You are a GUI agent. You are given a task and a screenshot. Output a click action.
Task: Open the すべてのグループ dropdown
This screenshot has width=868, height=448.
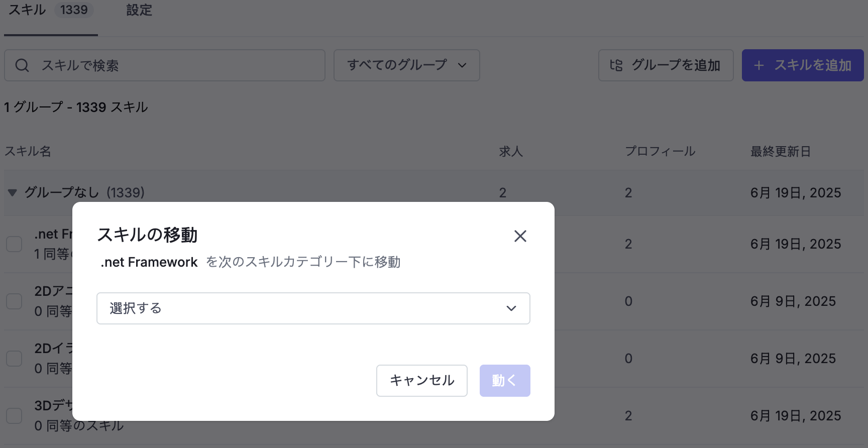(x=407, y=65)
